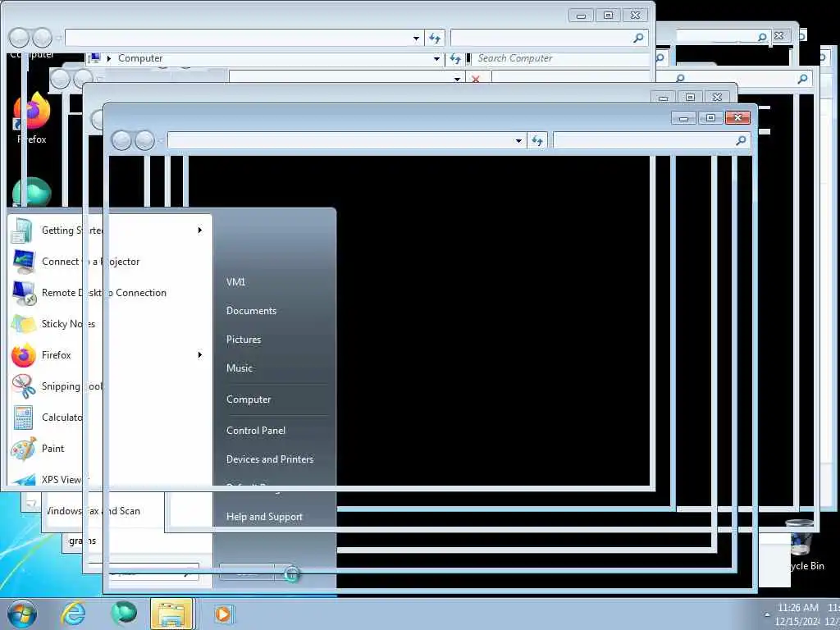Stop loading with the red X button
Screen dimensions: 840x630
point(475,79)
